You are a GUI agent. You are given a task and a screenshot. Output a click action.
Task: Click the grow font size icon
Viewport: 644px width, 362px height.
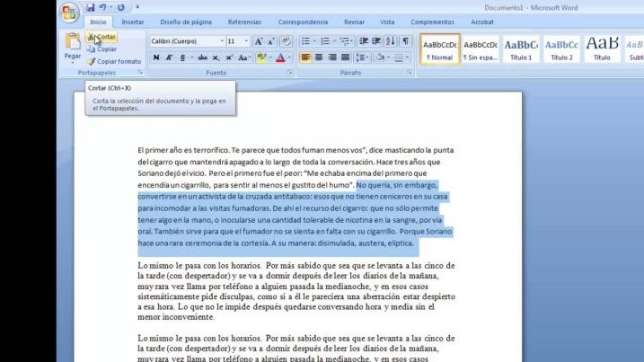259,41
